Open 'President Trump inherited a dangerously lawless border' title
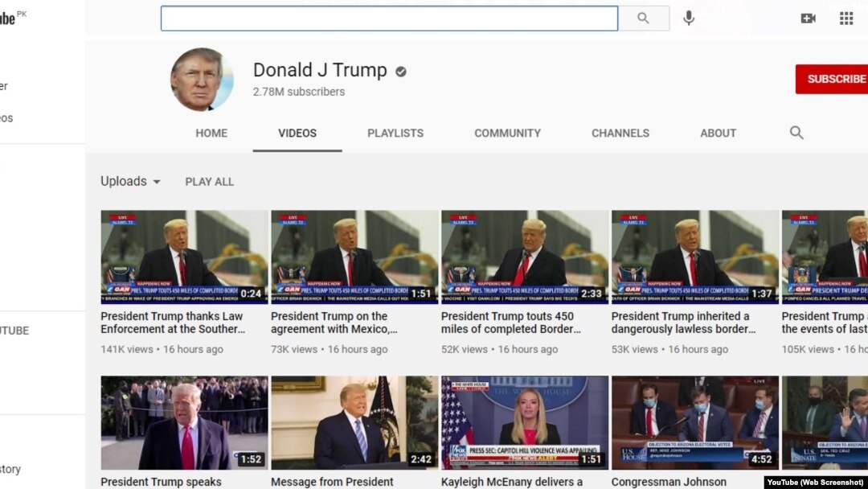This screenshot has height=489, width=868. [x=683, y=323]
